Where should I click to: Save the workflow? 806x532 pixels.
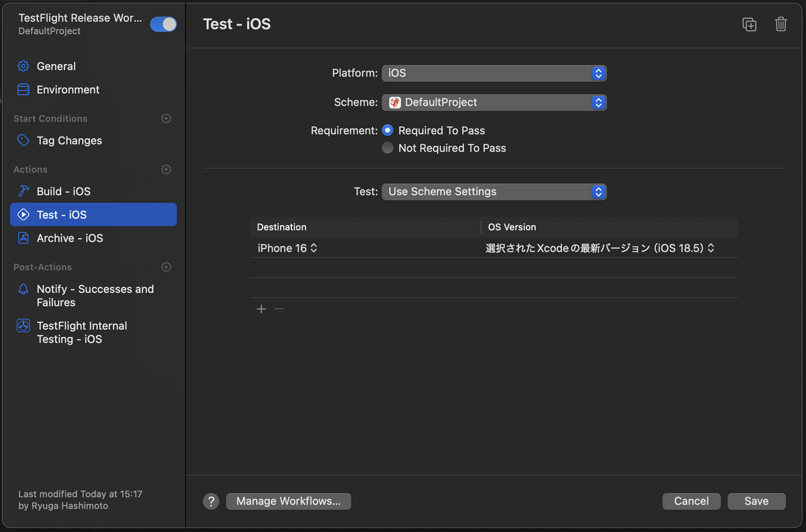[756, 501]
